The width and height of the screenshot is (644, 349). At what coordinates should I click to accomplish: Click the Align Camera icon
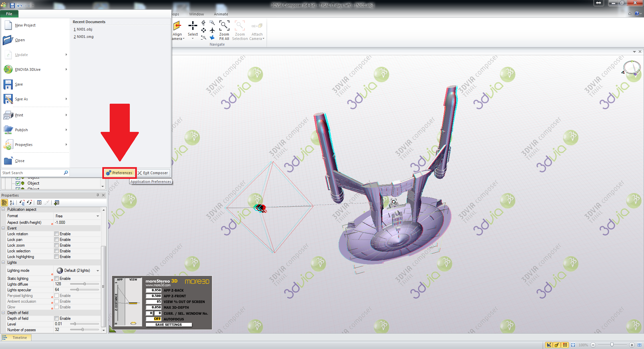pyautogui.click(x=177, y=26)
